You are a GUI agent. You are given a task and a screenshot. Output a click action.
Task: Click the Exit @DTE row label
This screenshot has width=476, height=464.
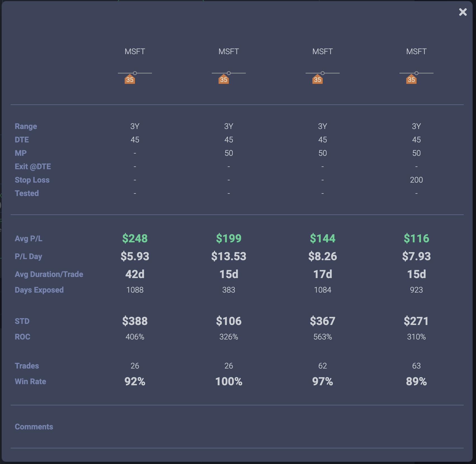tap(33, 166)
